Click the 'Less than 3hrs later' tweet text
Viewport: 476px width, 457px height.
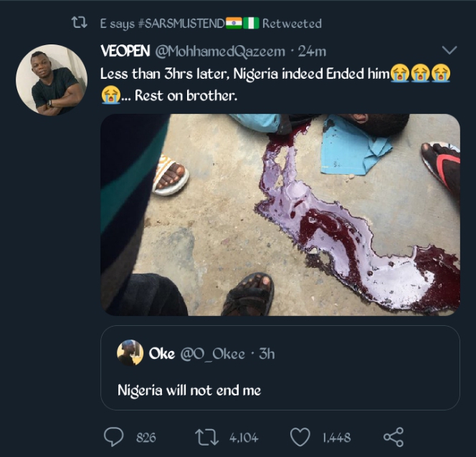pos(275,85)
